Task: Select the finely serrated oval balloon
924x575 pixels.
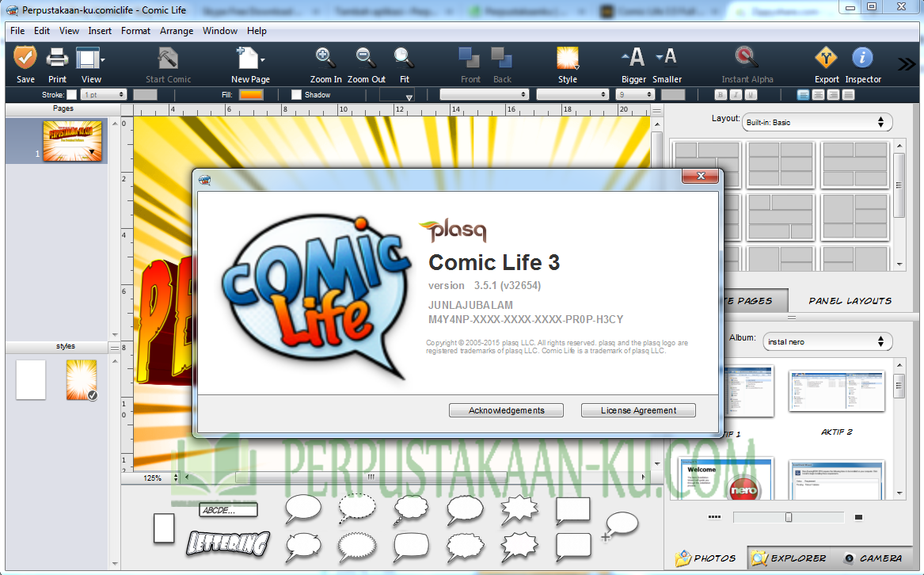Action: tap(357, 546)
